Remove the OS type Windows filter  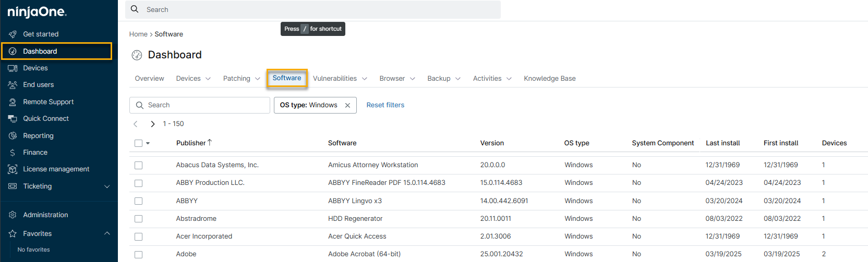(x=347, y=105)
